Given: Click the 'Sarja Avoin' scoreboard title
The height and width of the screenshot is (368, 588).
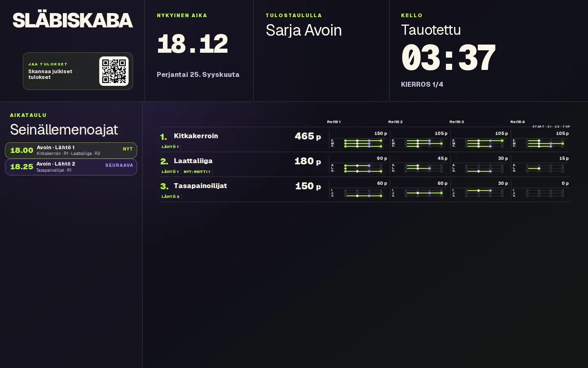Looking at the screenshot, I should pos(304,30).
